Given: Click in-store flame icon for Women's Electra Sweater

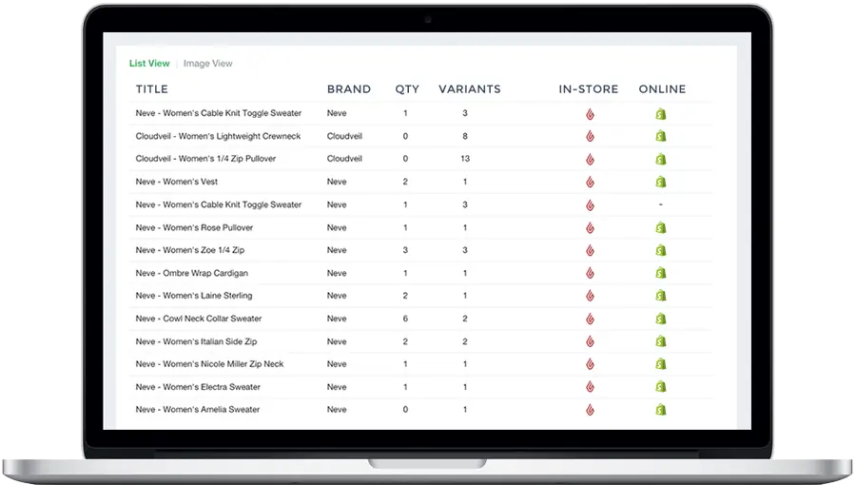Looking at the screenshot, I should click(590, 387).
